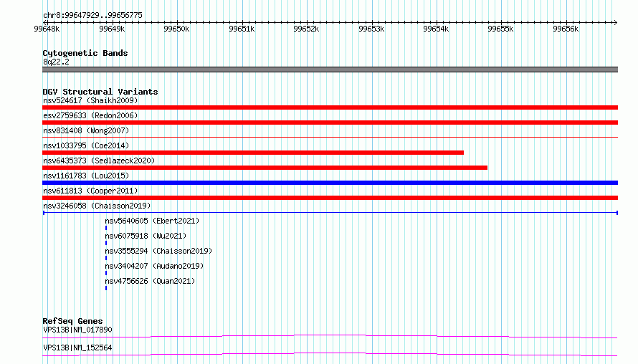Viewport: 638px width, 364px height.
Task: Open variant nsv1033795 (Coe2014)
Action: pos(86,145)
